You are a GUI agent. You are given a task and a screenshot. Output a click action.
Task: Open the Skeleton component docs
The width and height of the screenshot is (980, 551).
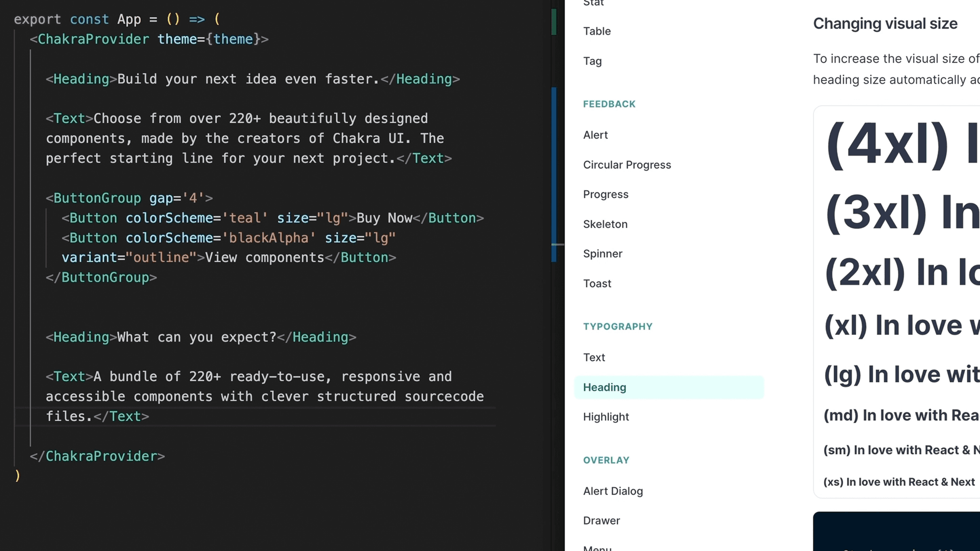point(605,224)
